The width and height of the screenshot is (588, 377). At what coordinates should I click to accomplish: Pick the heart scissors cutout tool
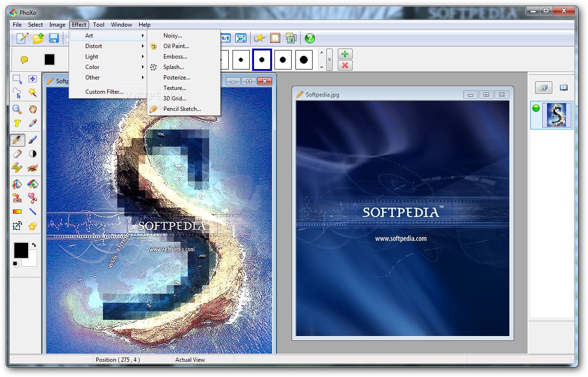(32, 198)
